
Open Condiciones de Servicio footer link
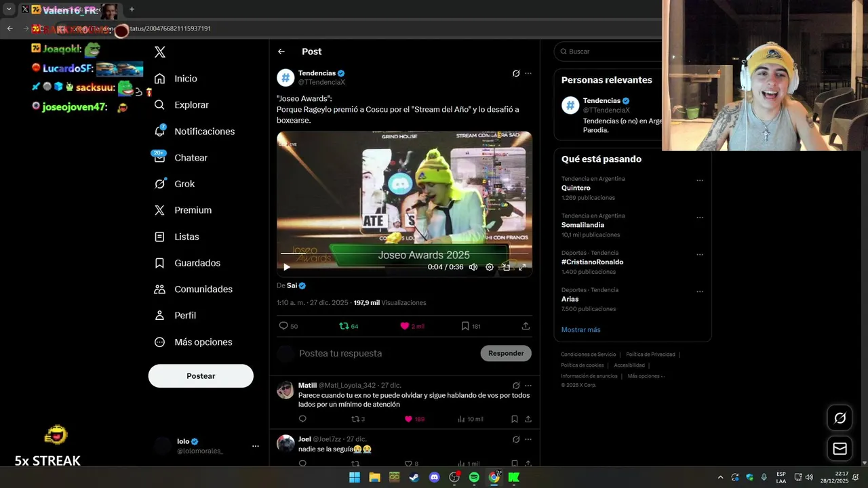588,354
